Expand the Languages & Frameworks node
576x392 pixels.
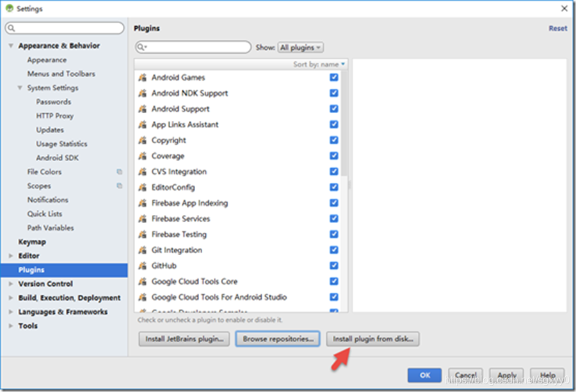(11, 312)
